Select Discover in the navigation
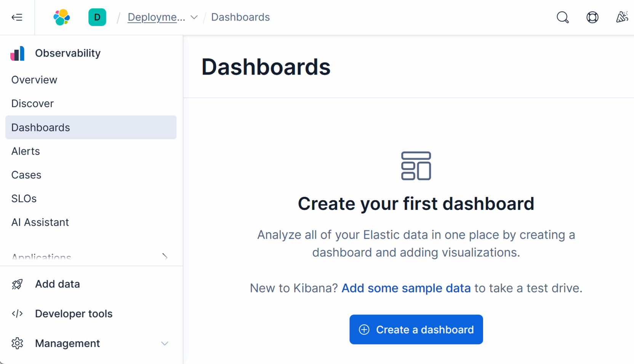 pyautogui.click(x=32, y=104)
